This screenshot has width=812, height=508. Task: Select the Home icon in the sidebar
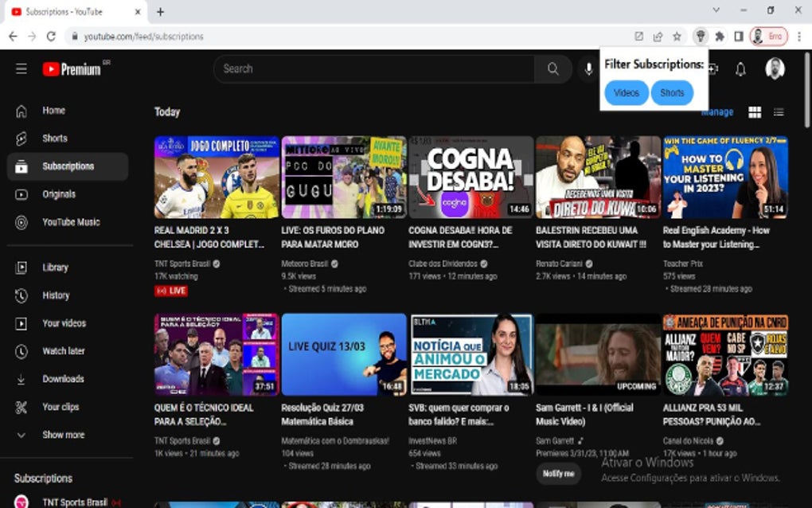tap(53, 110)
